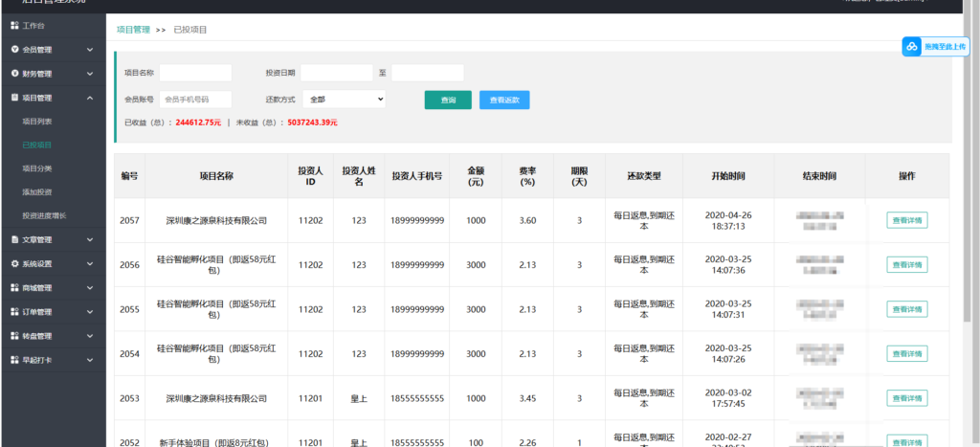Click the 投资人手机号 column header
Image resolution: width=980 pixels, height=447 pixels.
tap(417, 176)
